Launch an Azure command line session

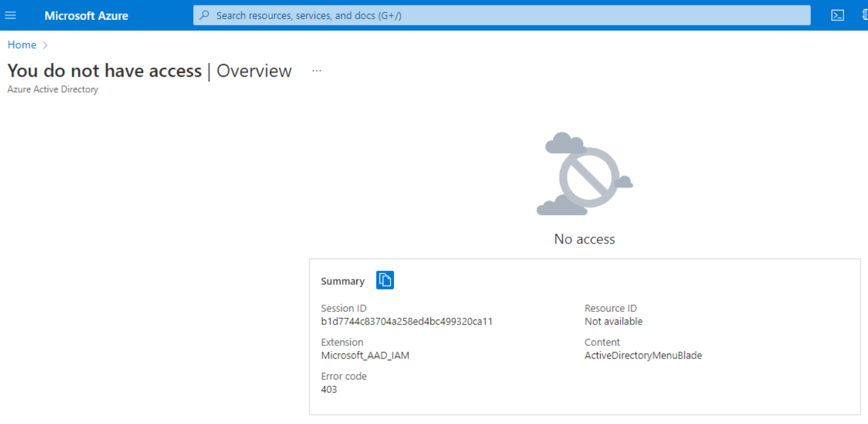[837, 15]
